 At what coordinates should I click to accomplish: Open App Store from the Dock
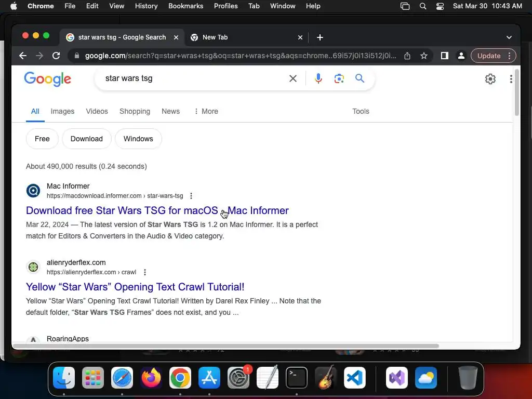tap(209, 378)
